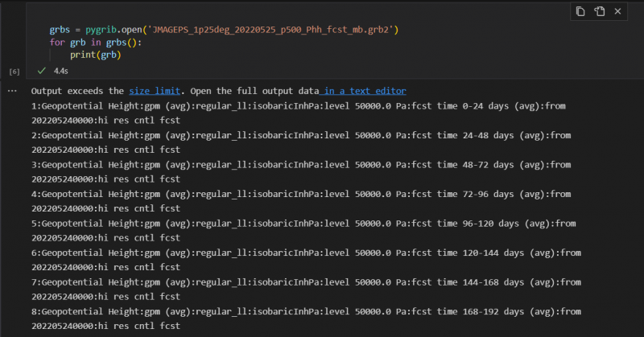Click the paste clipboard icon in cell toolbar

[x=600, y=11]
